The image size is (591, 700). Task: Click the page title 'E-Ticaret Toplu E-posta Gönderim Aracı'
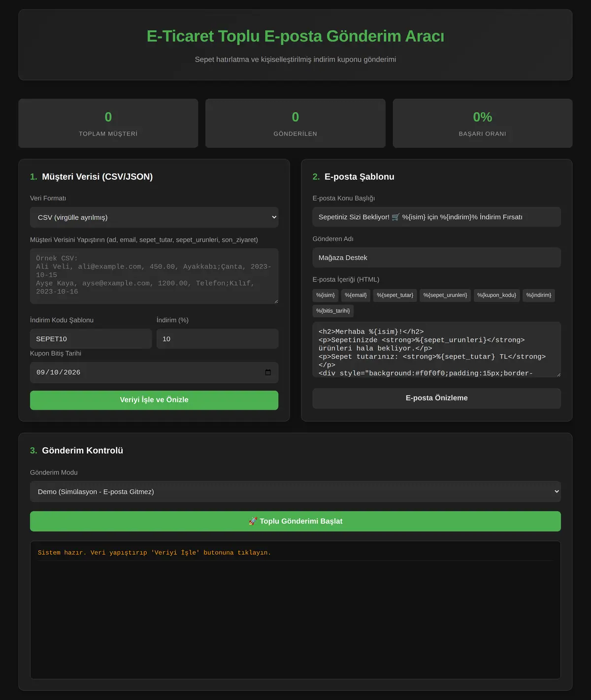click(x=295, y=36)
